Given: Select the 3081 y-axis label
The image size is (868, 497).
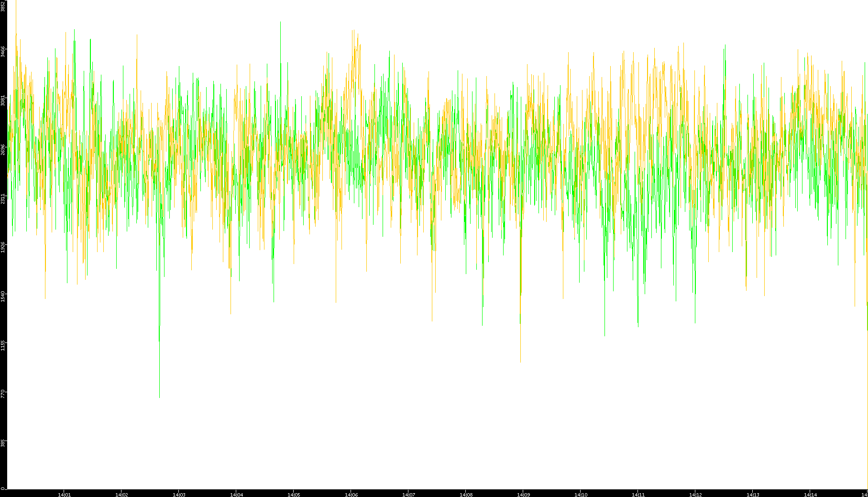Looking at the screenshot, I should pyautogui.click(x=3, y=100).
